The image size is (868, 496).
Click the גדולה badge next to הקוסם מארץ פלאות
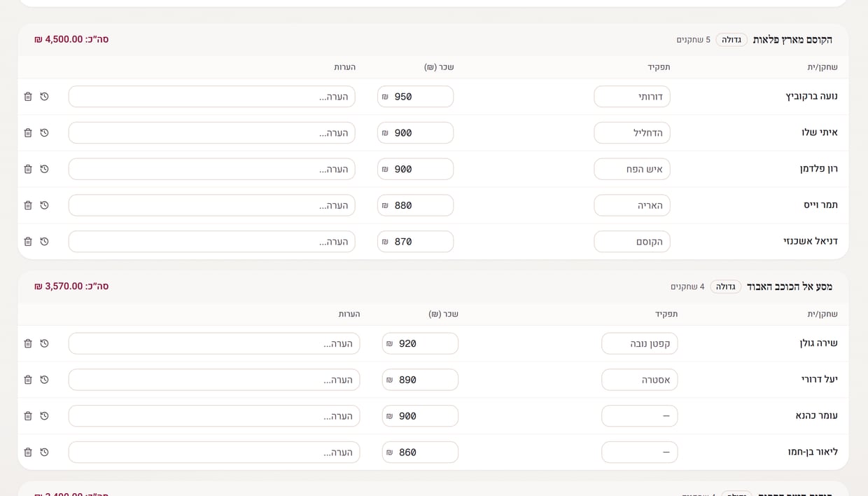731,40
